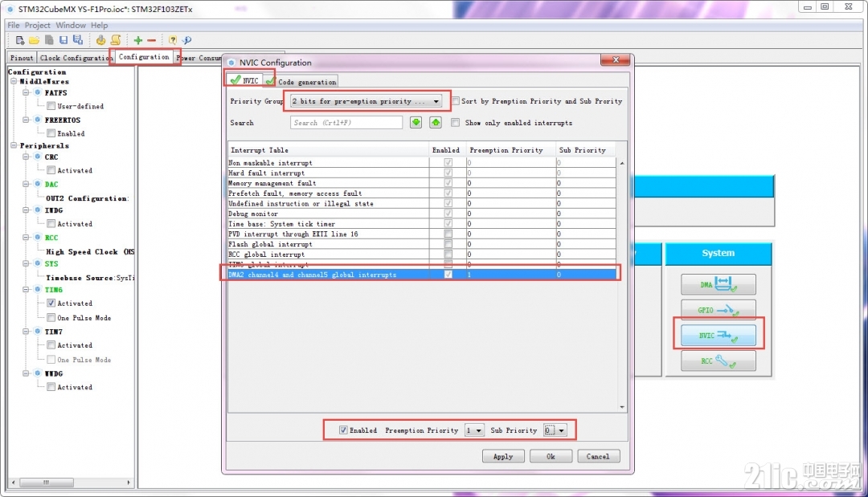Viewport: 868px width, 497px height.
Task: Click the green plus toolbar icon
Action: click(138, 40)
